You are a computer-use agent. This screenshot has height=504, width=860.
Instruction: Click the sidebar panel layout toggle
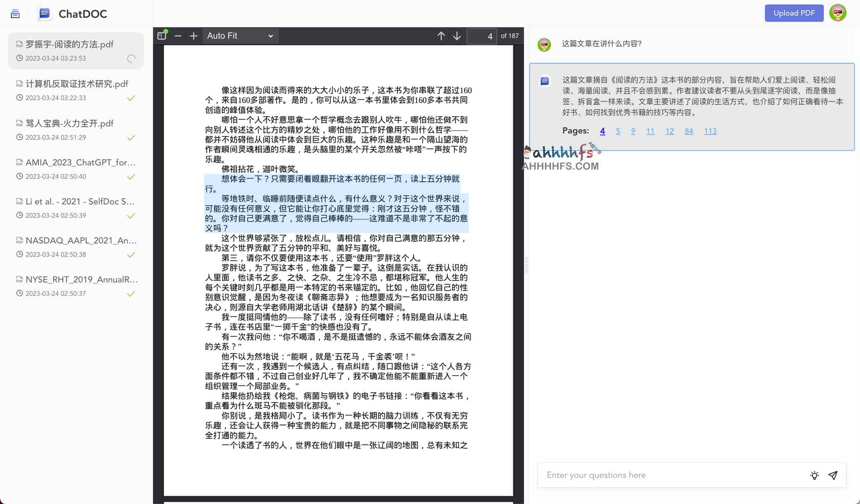point(162,36)
